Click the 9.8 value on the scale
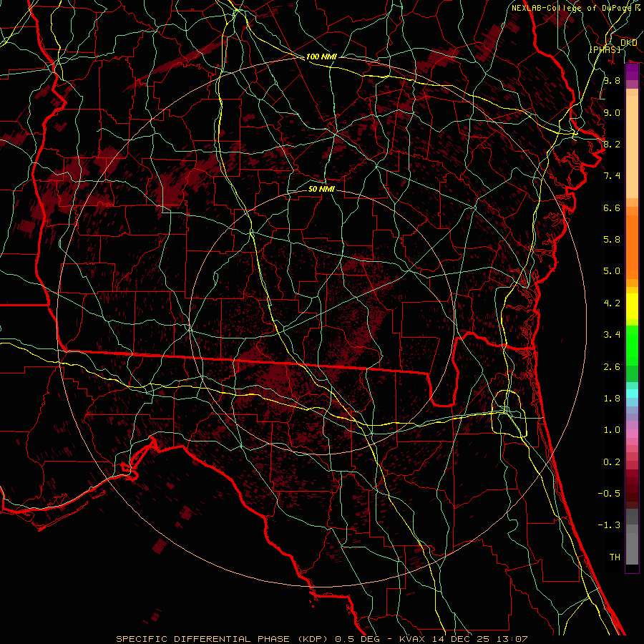644x644 pixels. pyautogui.click(x=611, y=81)
